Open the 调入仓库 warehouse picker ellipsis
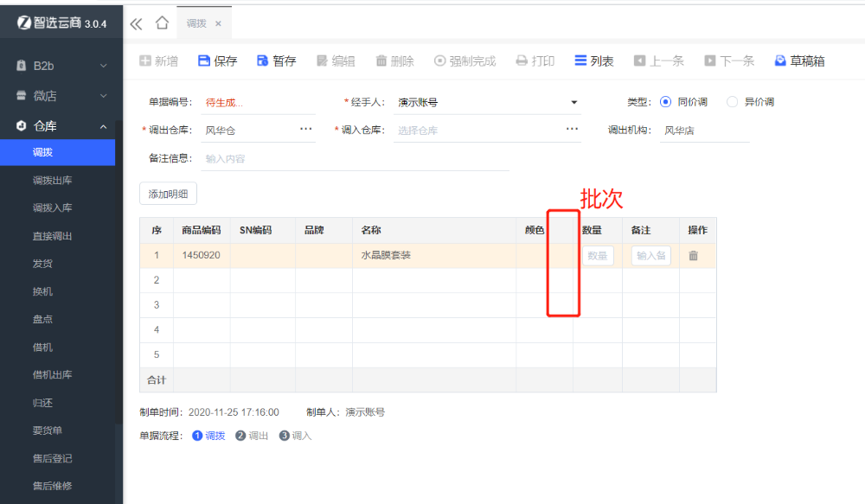Image resolution: width=865 pixels, height=504 pixels. coord(572,129)
